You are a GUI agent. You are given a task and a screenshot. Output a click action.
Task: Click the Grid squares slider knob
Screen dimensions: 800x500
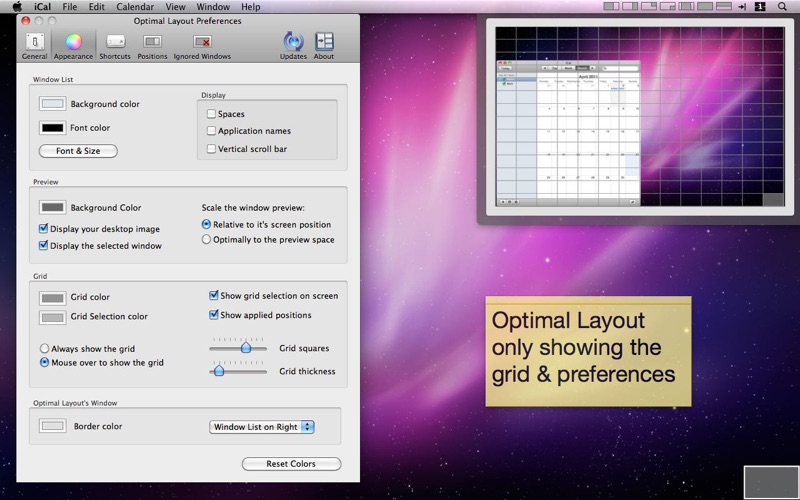(x=246, y=347)
